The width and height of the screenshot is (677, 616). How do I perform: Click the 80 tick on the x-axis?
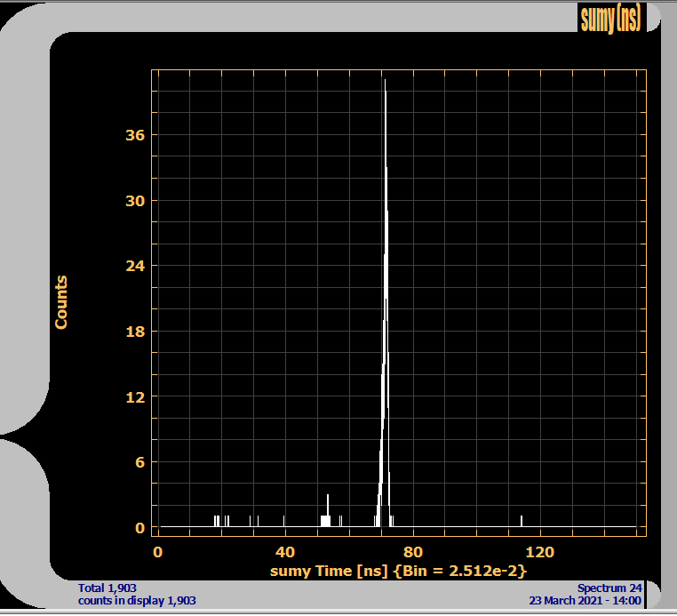pyautogui.click(x=413, y=552)
